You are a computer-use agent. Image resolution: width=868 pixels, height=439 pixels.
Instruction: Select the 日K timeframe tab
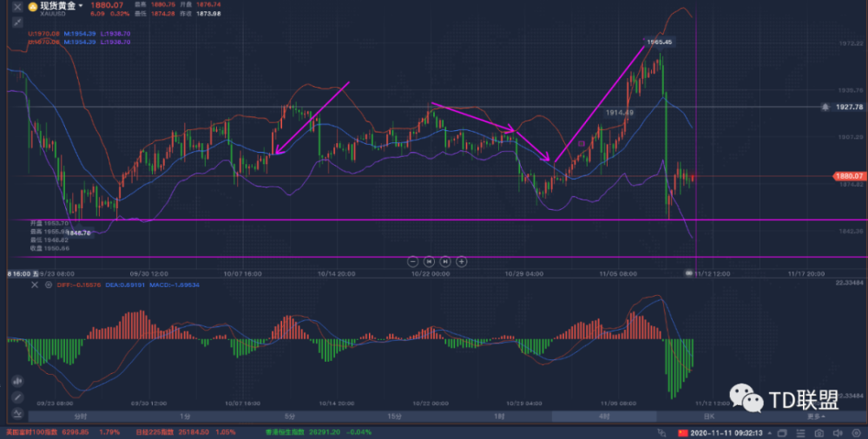709,416
